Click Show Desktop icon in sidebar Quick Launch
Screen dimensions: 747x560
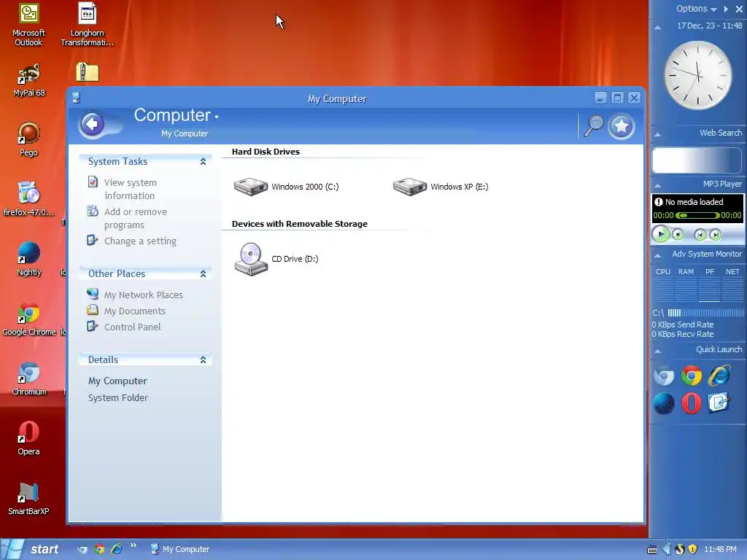coord(719,403)
